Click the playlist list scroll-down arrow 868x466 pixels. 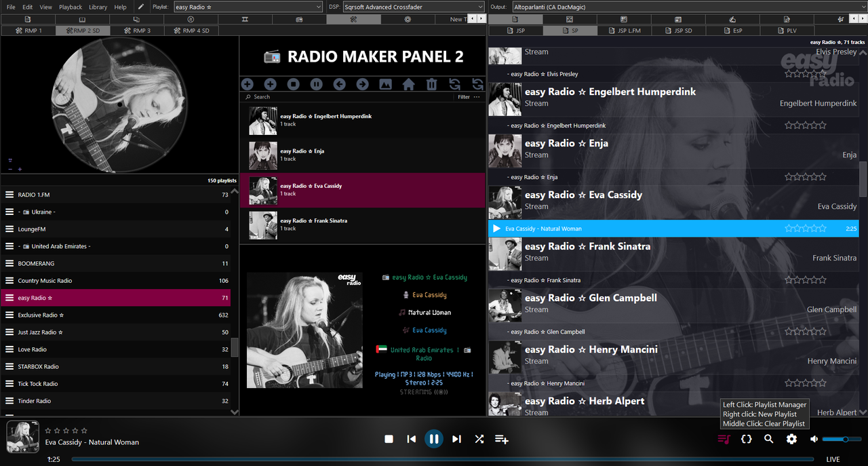[235, 412]
